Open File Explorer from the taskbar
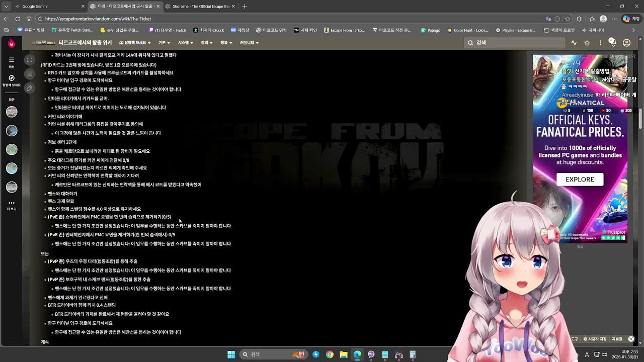This screenshot has width=644, height=362. coord(344,354)
